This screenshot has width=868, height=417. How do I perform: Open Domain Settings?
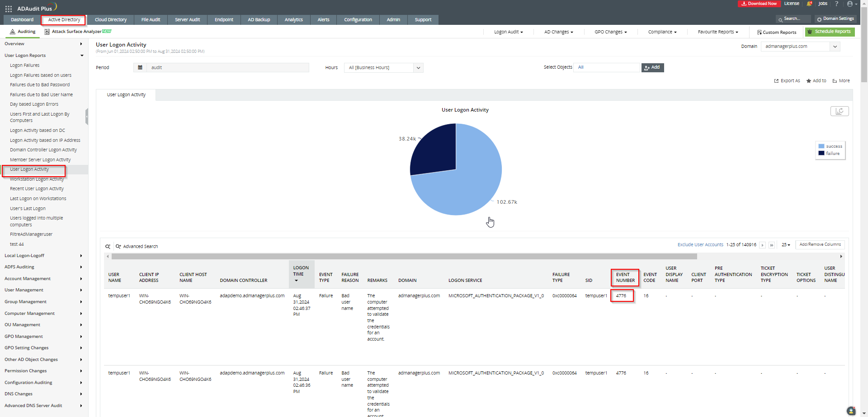pyautogui.click(x=835, y=19)
